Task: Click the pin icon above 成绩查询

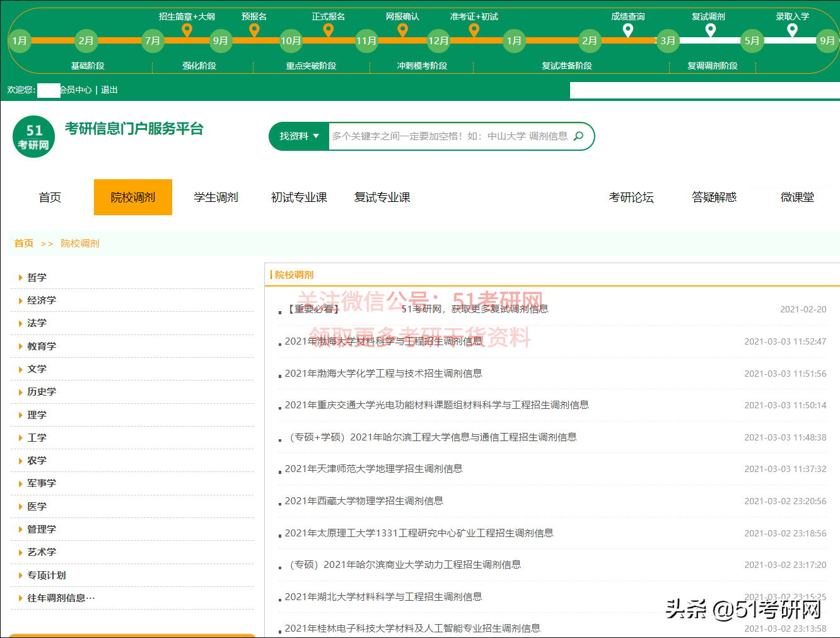Action: (627, 30)
